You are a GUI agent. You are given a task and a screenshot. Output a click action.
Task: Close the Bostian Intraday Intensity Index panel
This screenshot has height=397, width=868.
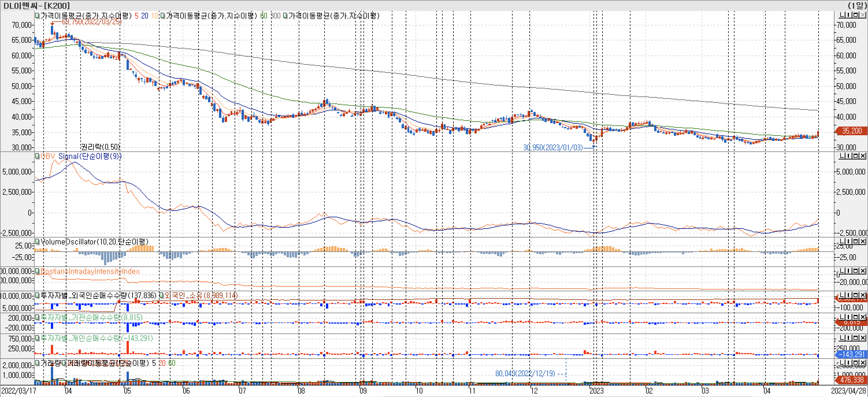pyautogui.click(x=863, y=271)
